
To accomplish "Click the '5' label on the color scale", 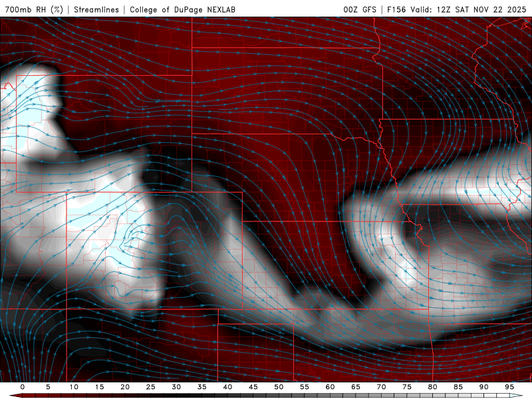I will (48, 387).
